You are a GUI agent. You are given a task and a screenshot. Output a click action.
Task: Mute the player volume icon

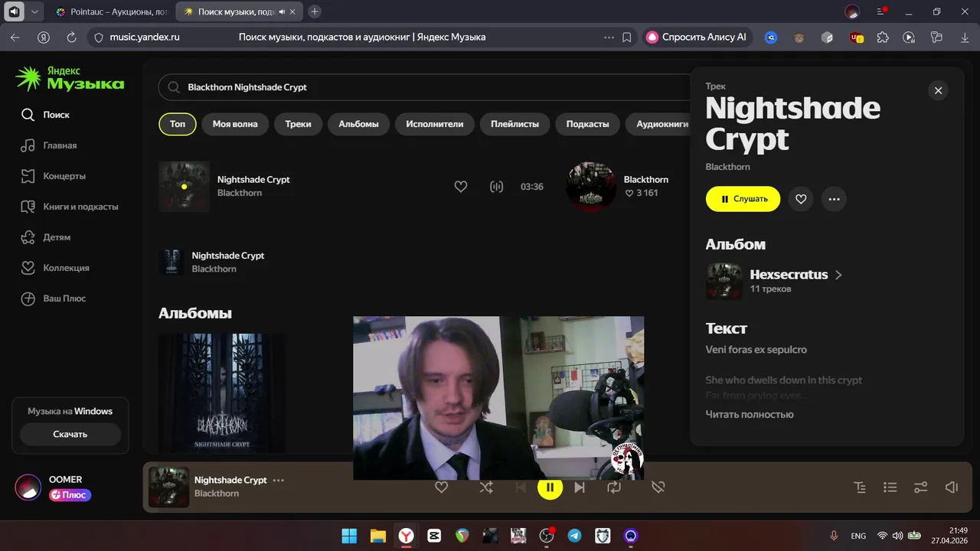[x=952, y=487]
